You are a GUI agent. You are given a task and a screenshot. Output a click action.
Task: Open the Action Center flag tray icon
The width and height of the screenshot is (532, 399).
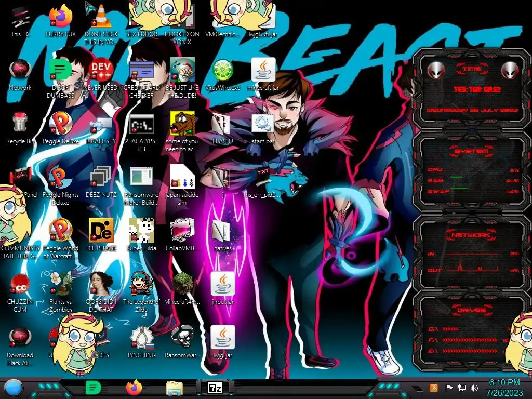pyautogui.click(x=449, y=388)
